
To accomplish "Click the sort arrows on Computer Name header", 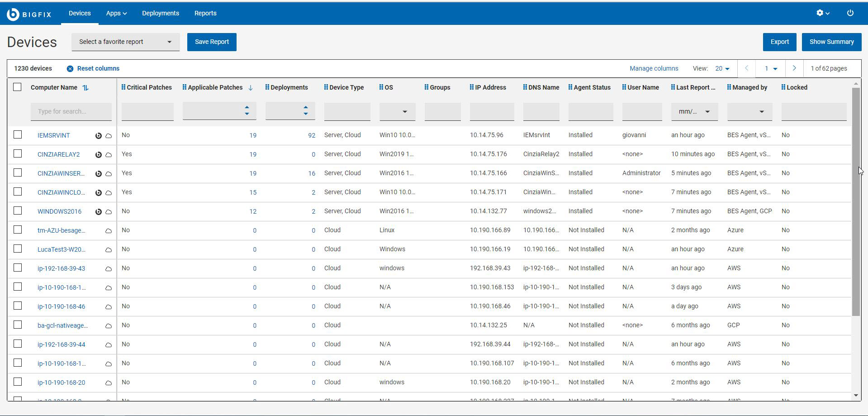I will tap(86, 87).
